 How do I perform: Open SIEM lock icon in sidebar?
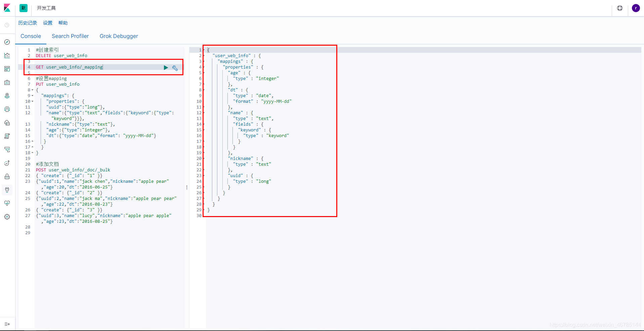coord(7,176)
